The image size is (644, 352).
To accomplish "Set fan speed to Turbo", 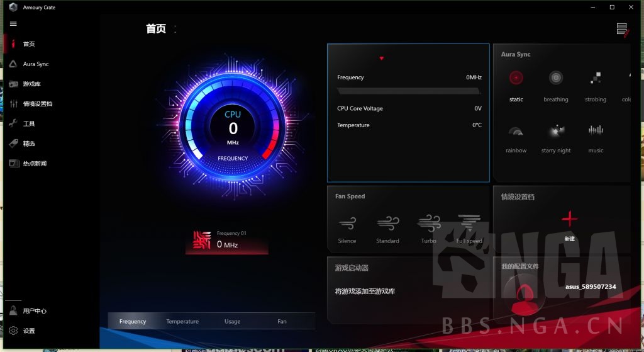I will [428, 229].
